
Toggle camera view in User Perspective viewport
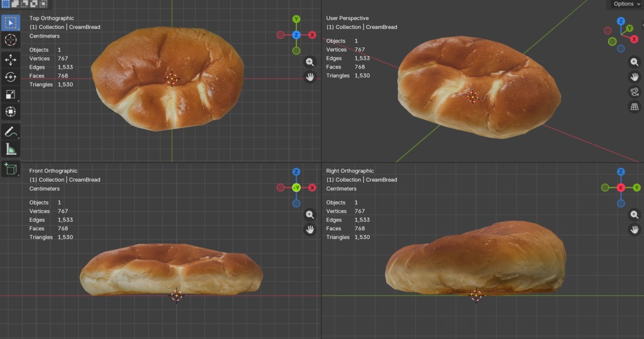635,92
